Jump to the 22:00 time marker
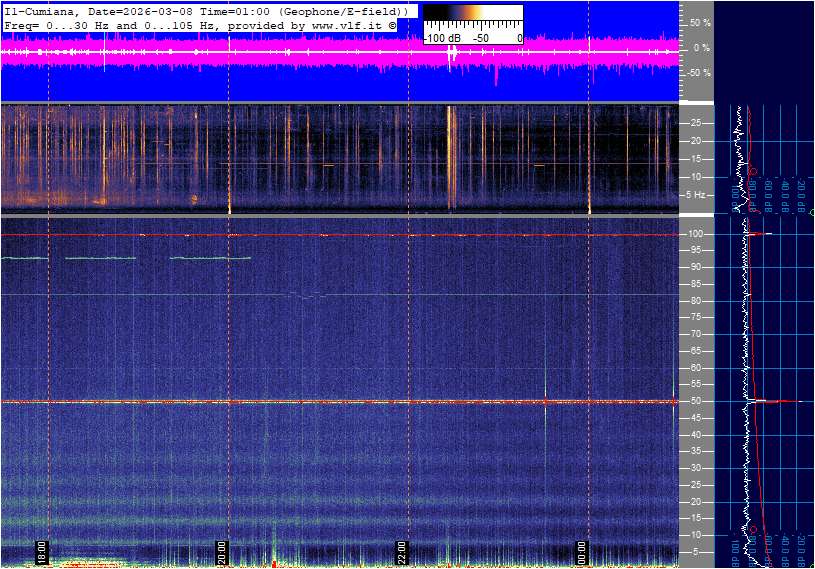Image resolution: width=815 pixels, height=569 pixels. 401,552
